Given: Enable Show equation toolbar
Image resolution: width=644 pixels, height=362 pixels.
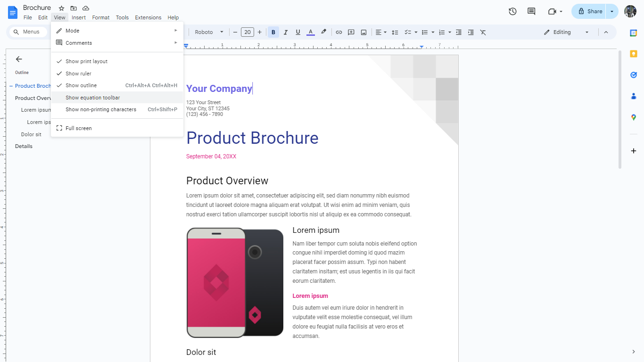Looking at the screenshot, I should [117, 98].
